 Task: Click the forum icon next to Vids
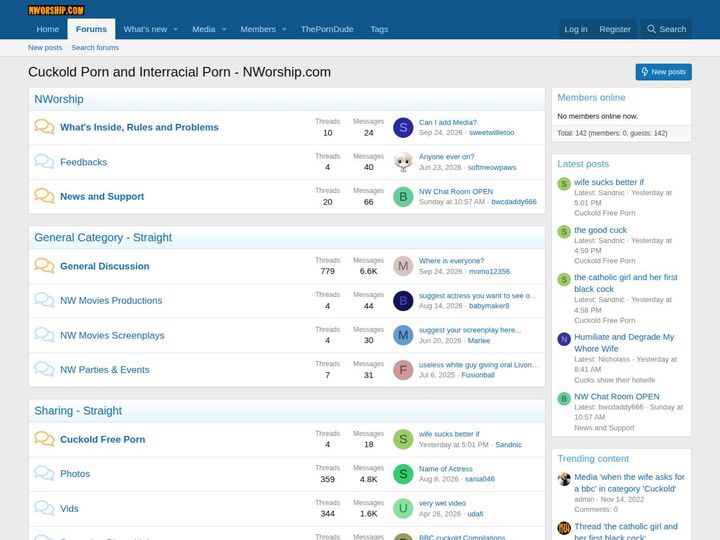(44, 508)
